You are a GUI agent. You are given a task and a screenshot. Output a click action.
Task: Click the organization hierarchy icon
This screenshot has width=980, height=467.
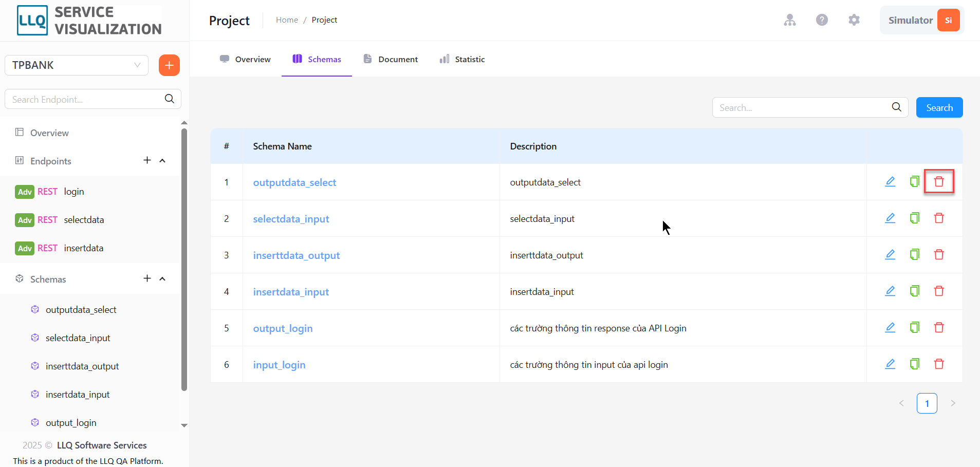790,20
